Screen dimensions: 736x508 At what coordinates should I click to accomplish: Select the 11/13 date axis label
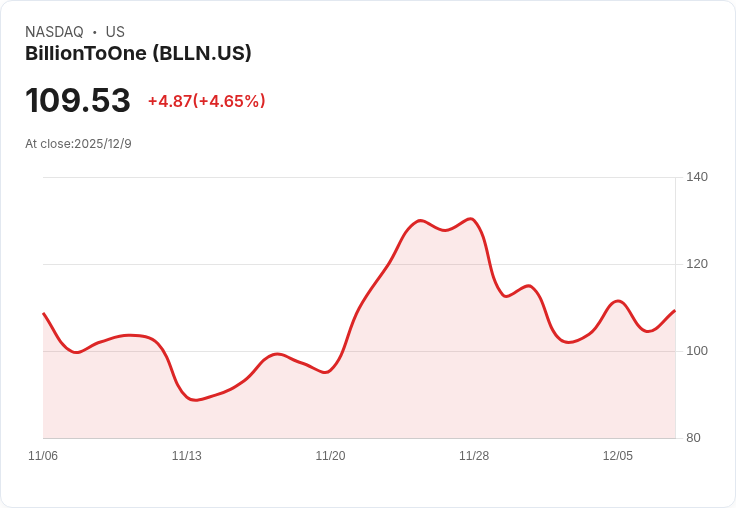(x=187, y=455)
